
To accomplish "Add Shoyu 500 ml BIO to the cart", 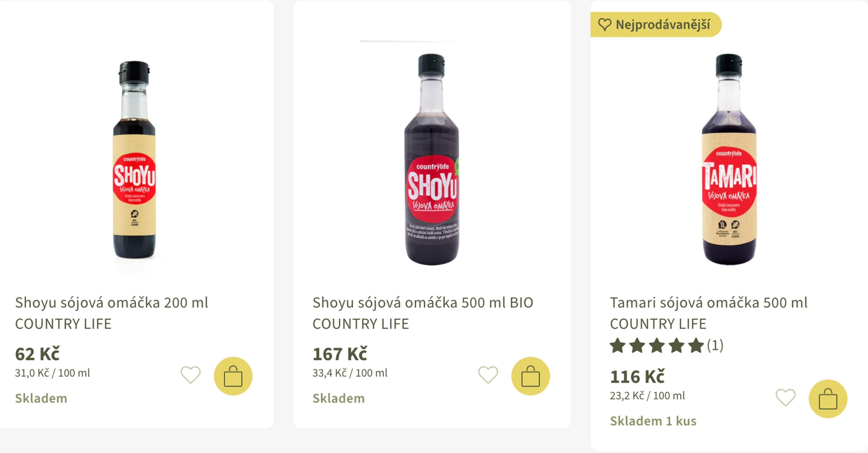I will [530, 376].
